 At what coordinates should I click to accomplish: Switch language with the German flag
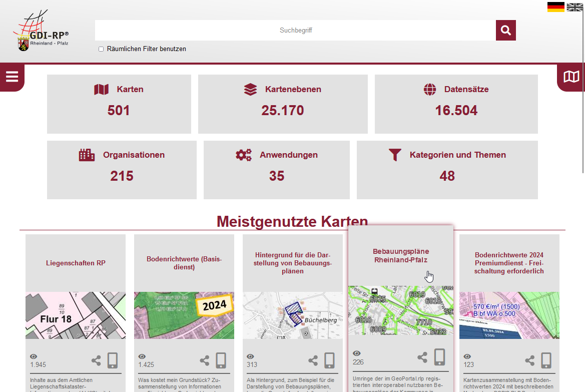pos(555,7)
